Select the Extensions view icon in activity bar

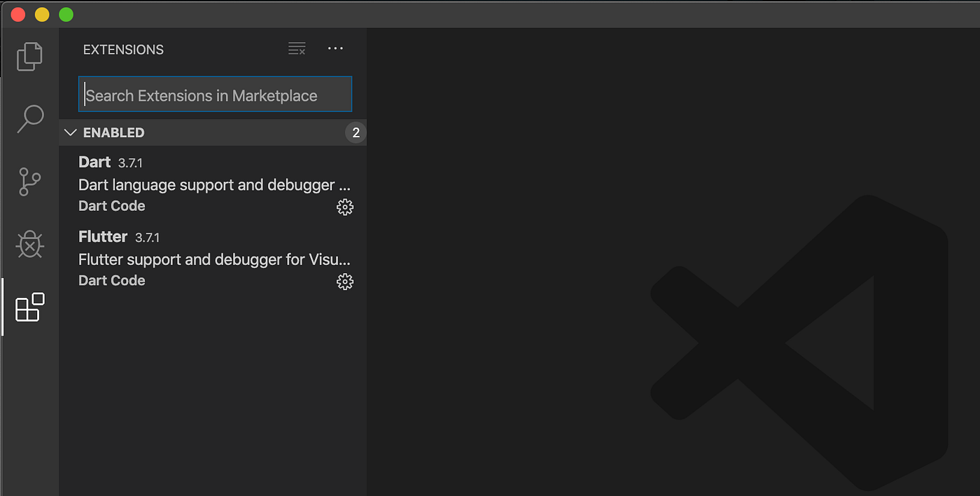[x=30, y=307]
